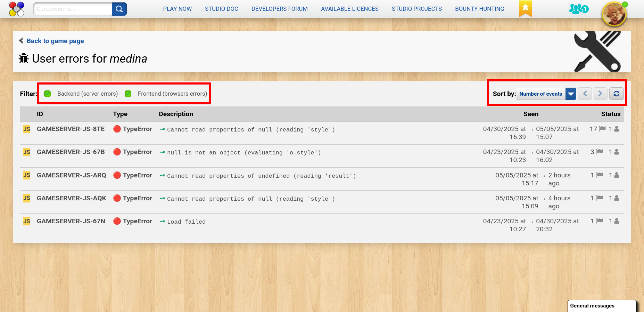Uncheck Backend server errors filter
The image size is (644, 312).
[48, 94]
